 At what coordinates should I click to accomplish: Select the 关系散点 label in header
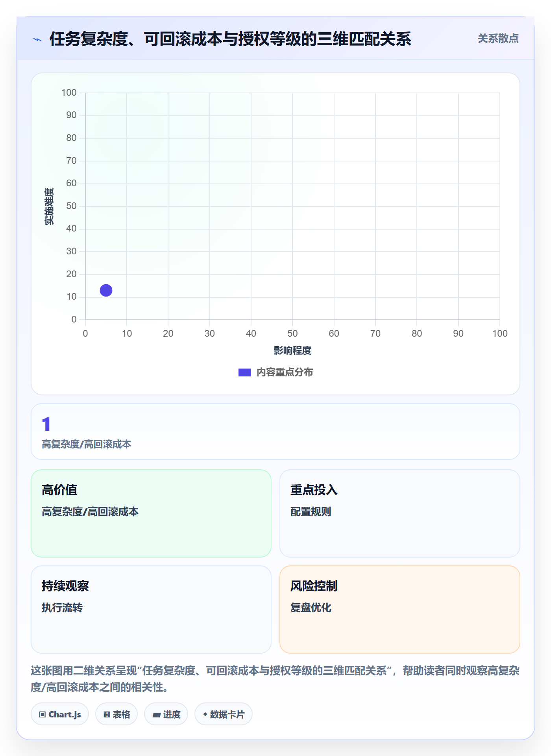pos(498,39)
